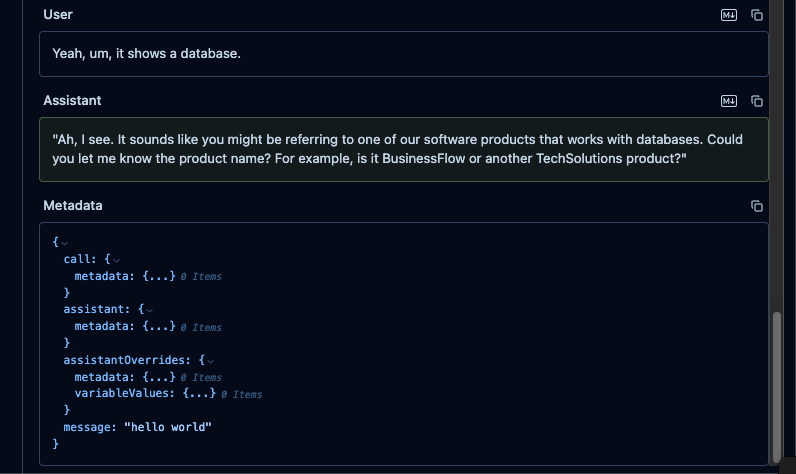Collapse the assistant object

[x=150, y=311]
